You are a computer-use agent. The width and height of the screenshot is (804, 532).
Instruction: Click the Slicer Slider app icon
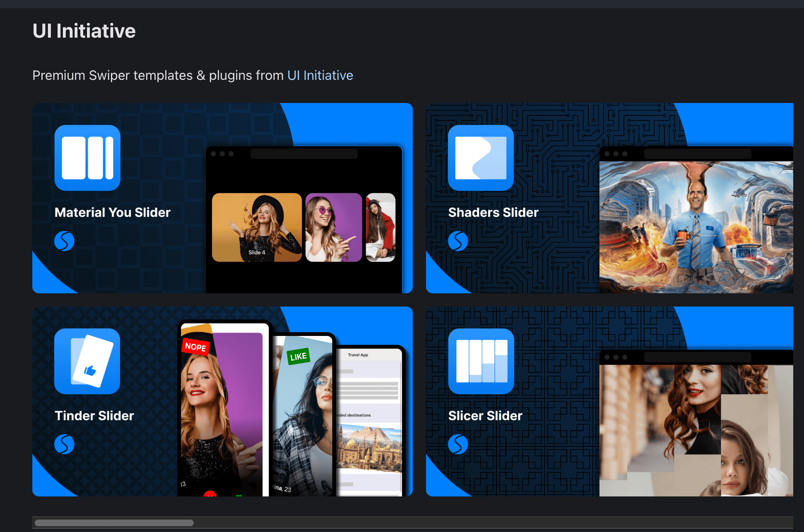[481, 361]
